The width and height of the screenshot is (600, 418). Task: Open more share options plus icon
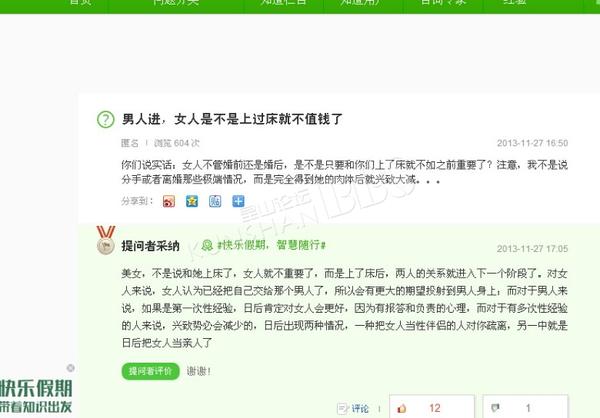click(238, 201)
